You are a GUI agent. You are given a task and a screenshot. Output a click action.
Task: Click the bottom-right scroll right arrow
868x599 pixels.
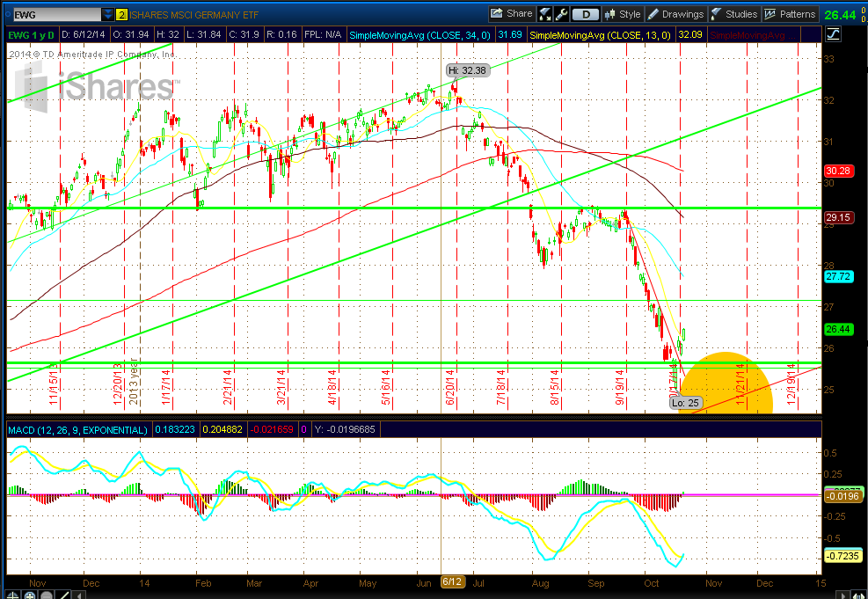coord(843,595)
